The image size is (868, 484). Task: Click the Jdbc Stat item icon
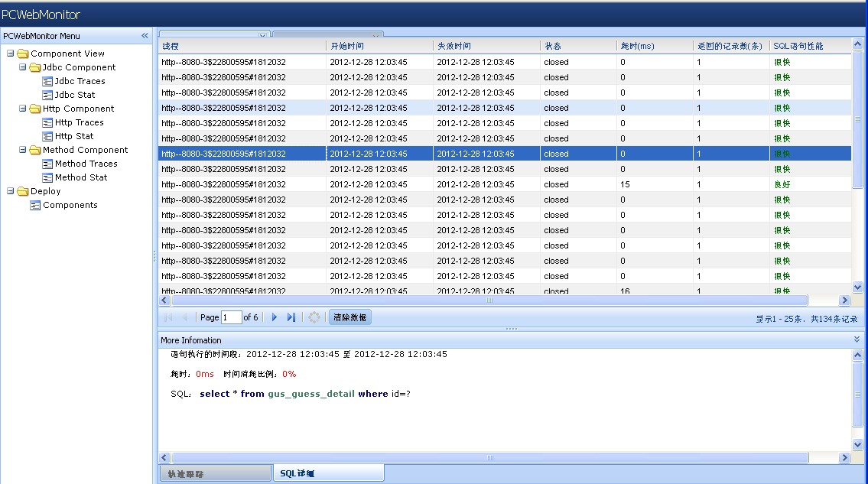(47, 95)
